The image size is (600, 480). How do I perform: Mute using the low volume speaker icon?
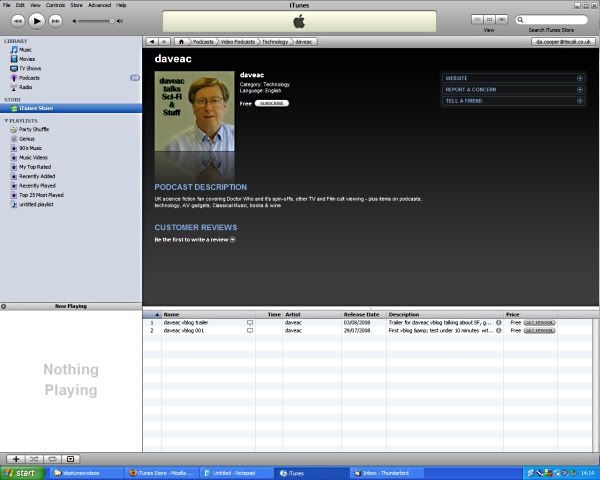click(75, 21)
